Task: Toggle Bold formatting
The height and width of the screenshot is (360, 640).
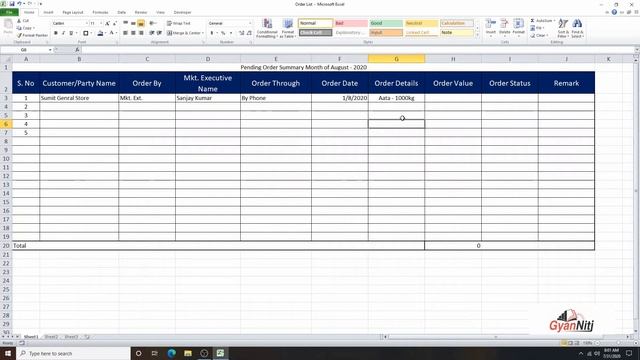Action: point(56,33)
